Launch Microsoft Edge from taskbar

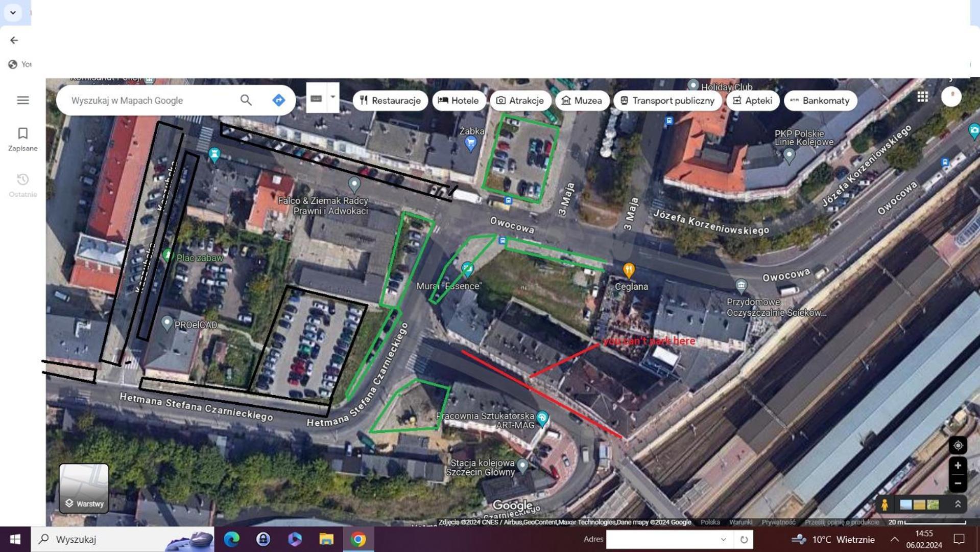(232, 539)
